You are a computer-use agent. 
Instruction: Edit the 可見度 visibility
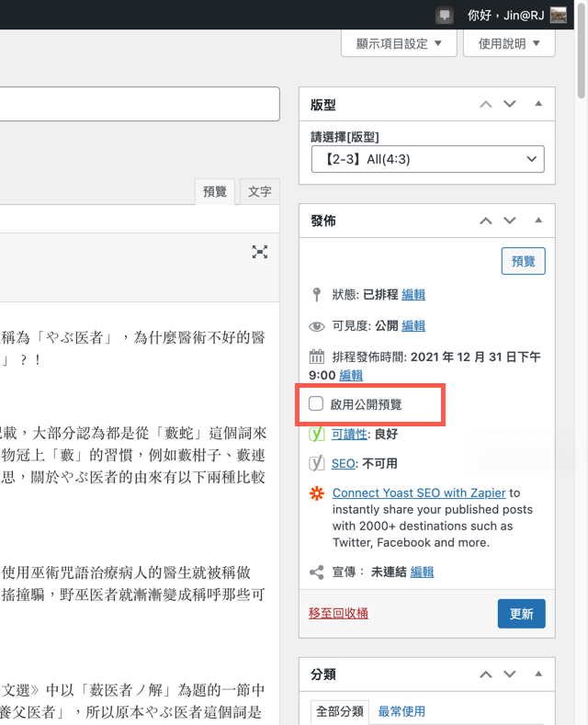tap(413, 326)
